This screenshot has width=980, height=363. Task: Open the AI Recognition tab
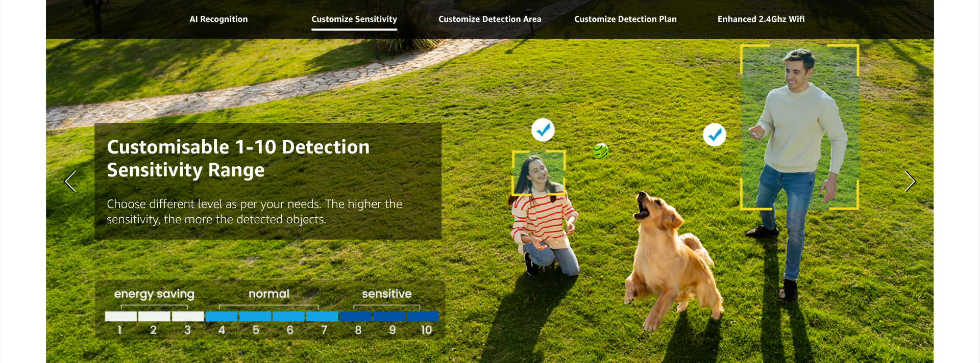(218, 19)
